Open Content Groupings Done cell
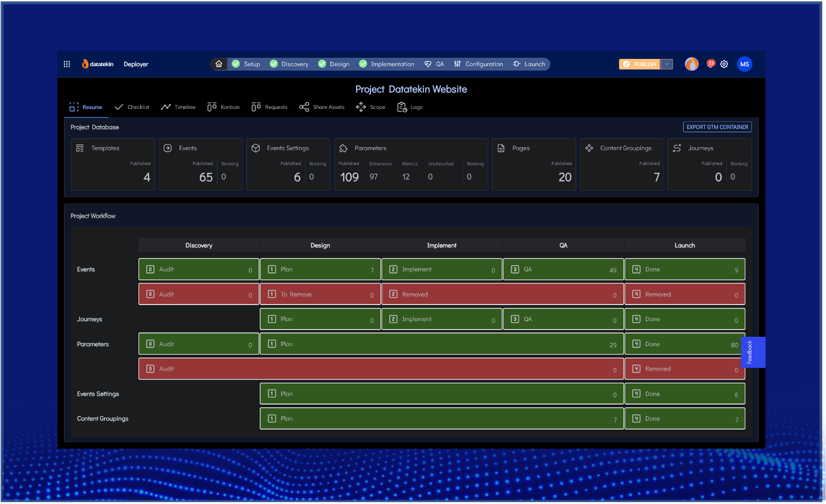This screenshot has width=826, height=504. (x=685, y=418)
